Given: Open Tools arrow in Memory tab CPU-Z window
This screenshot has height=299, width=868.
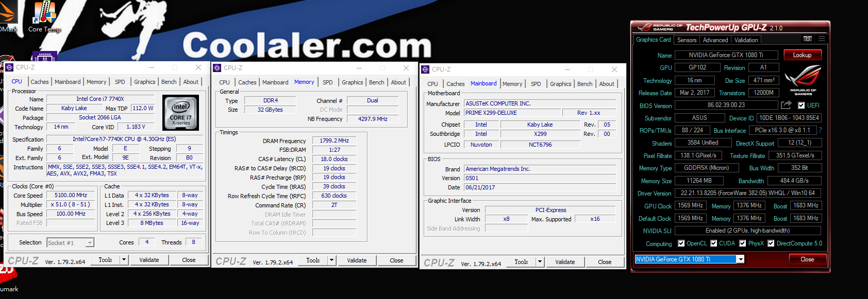Looking at the screenshot, I should point(331,260).
